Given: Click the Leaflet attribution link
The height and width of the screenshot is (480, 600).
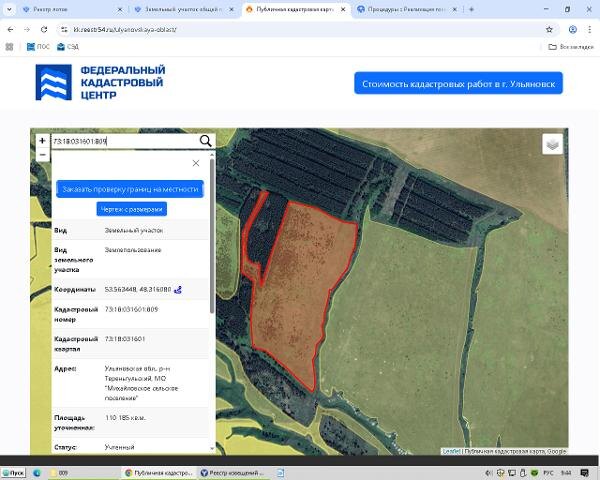Looking at the screenshot, I should pyautogui.click(x=451, y=451).
